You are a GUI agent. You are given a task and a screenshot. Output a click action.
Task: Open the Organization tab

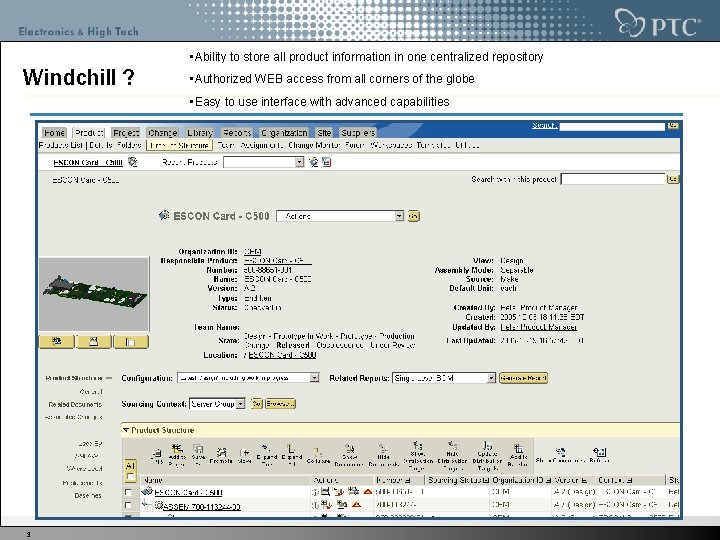(x=284, y=133)
